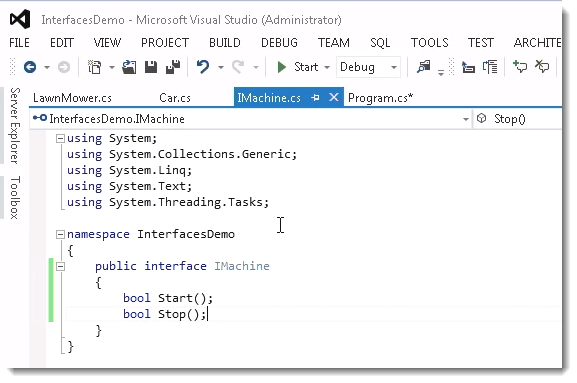Open the BUILD menu
577x383 pixels.
(224, 43)
